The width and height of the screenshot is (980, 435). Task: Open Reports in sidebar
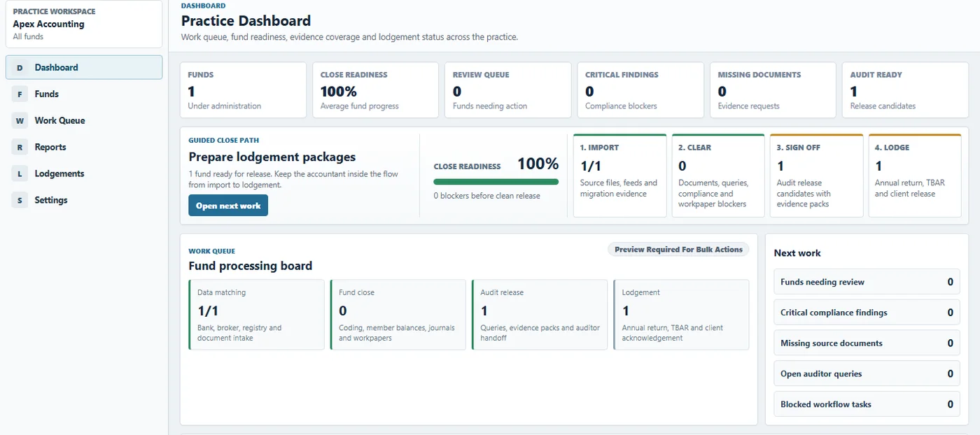tap(84, 148)
